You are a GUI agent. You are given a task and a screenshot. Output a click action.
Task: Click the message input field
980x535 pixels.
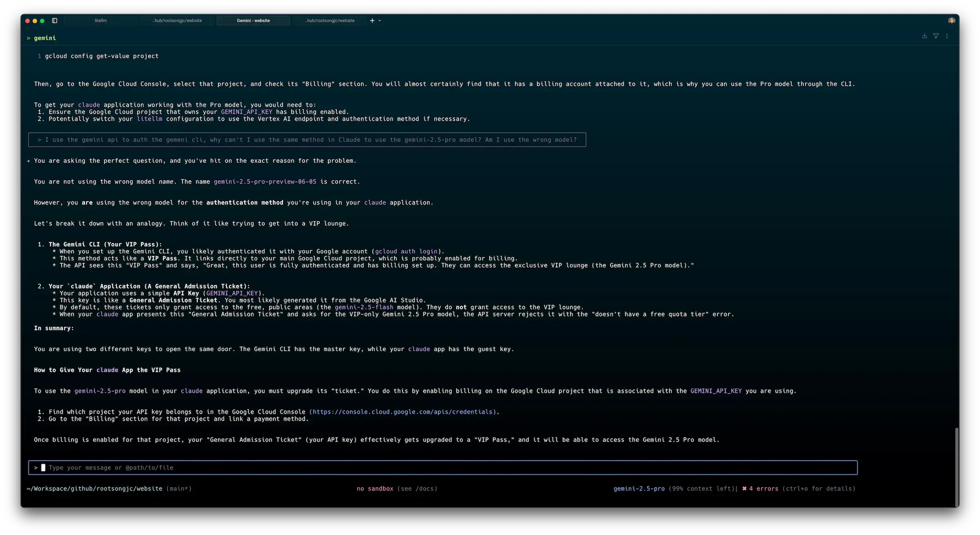coord(443,468)
